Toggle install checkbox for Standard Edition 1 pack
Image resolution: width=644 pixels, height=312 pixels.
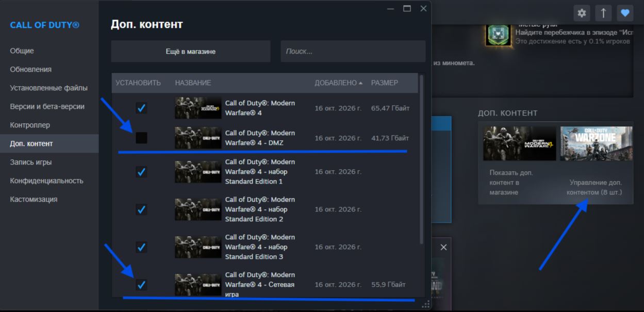point(141,172)
